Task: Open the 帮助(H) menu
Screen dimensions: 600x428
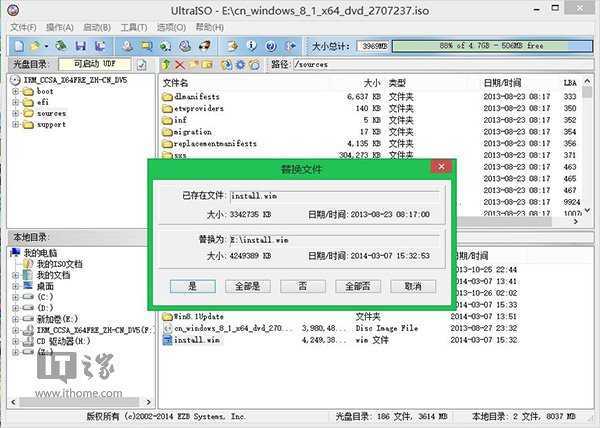Action: (209, 28)
